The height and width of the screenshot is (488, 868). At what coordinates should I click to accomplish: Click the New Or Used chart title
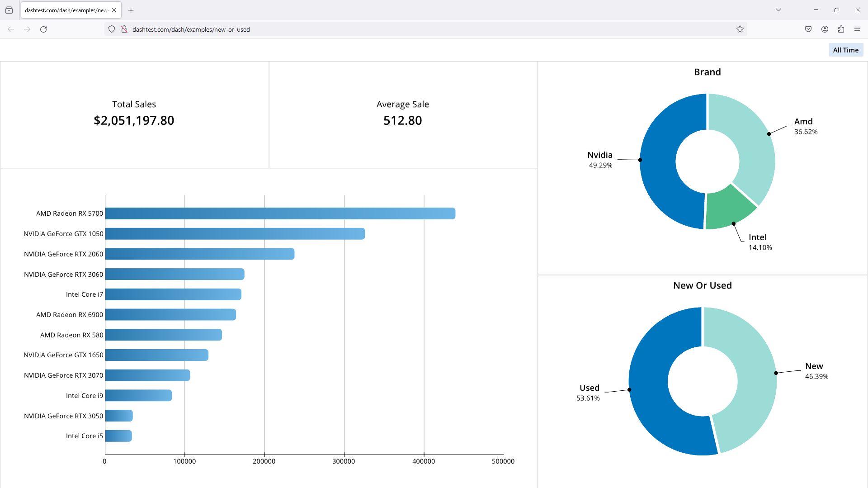pyautogui.click(x=703, y=285)
